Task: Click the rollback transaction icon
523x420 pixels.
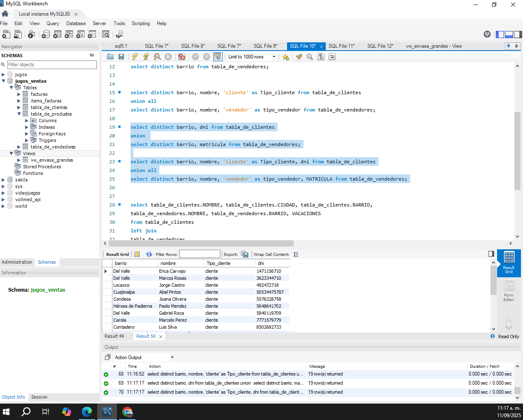Action: (x=207, y=57)
